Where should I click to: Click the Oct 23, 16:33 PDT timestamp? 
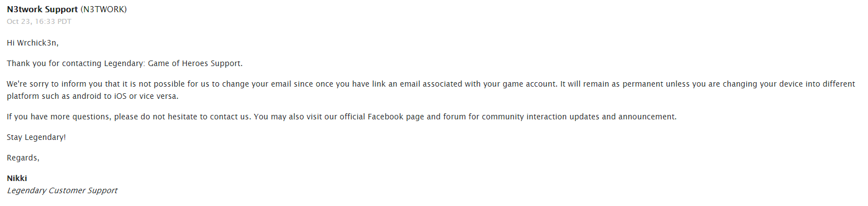coord(39,22)
